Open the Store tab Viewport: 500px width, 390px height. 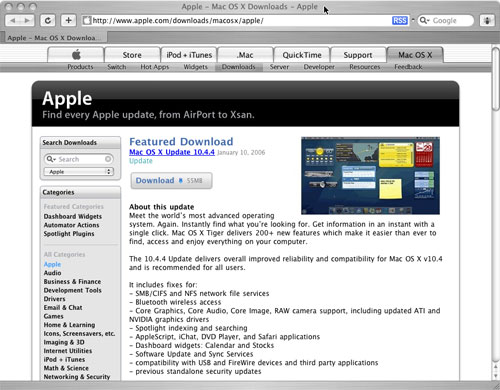(132, 55)
